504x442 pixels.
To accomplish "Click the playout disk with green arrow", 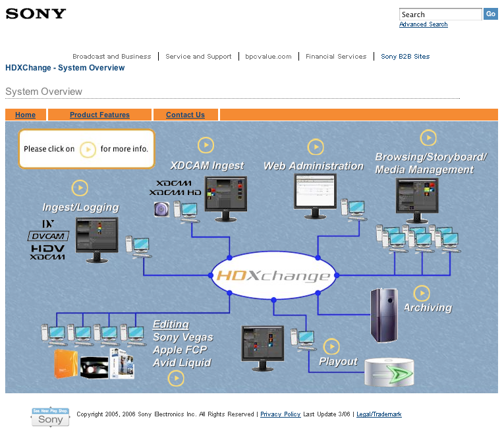I will 389,372.
